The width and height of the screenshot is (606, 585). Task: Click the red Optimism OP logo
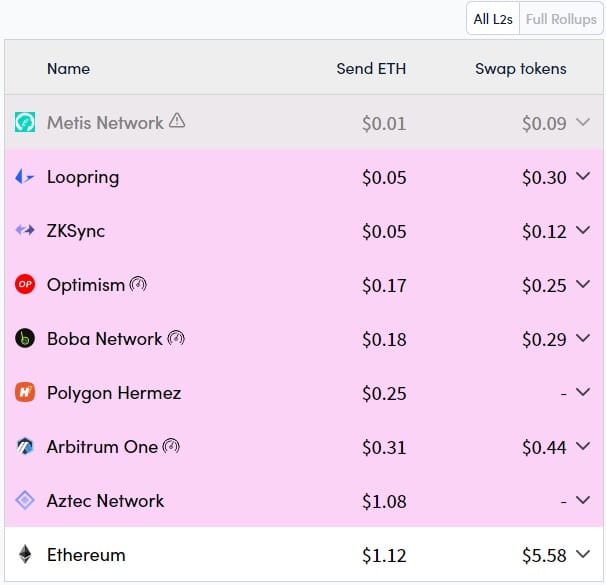point(25,284)
